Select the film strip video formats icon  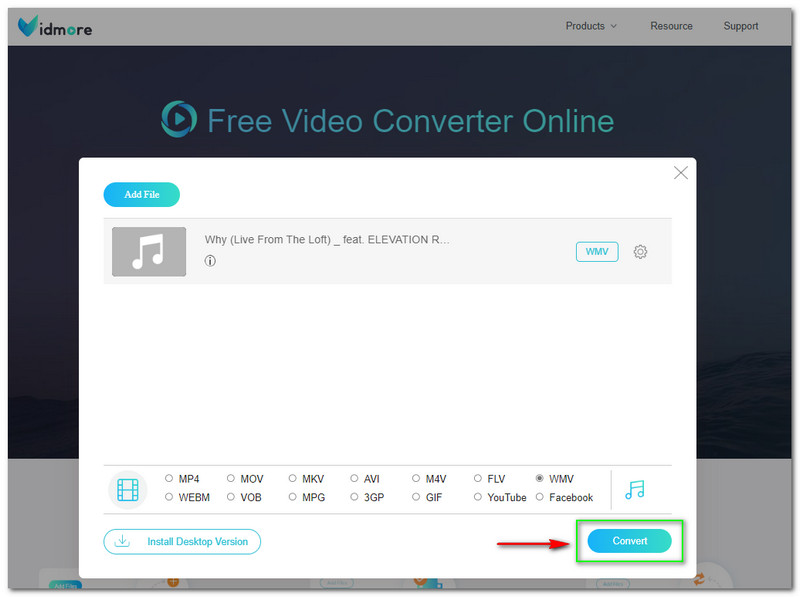[x=127, y=488]
